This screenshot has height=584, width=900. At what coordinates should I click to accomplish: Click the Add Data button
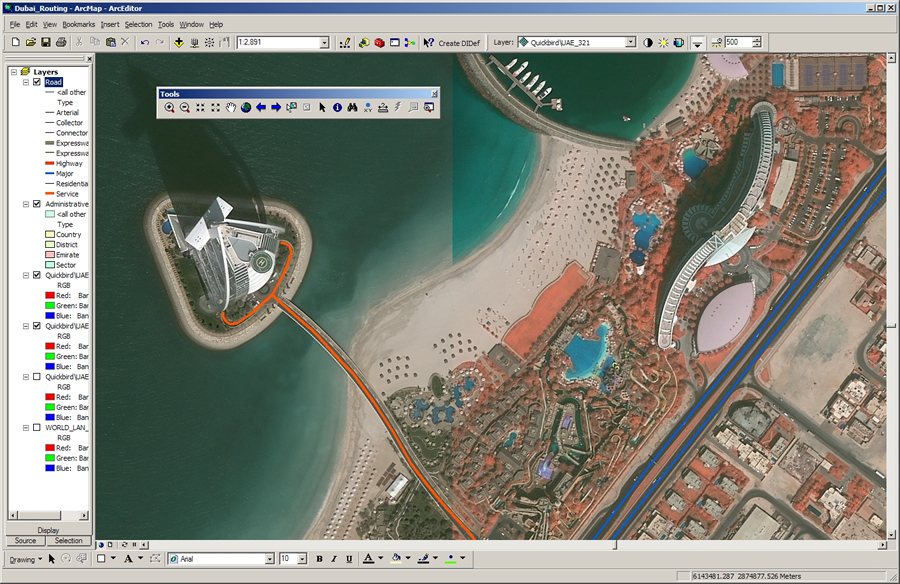coord(179,42)
